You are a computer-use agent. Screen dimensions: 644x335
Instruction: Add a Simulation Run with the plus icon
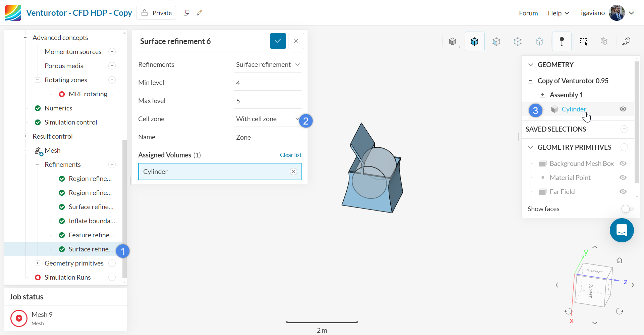(112, 277)
